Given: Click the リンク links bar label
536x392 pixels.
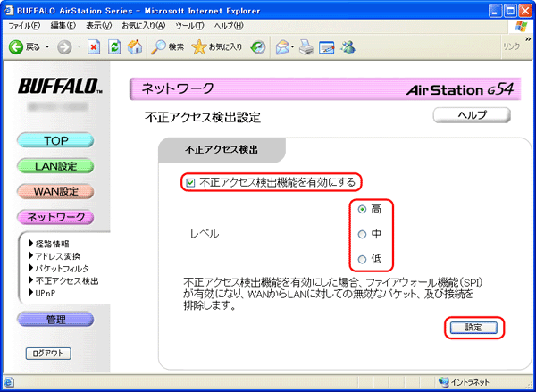Looking at the screenshot, I should 511,47.
